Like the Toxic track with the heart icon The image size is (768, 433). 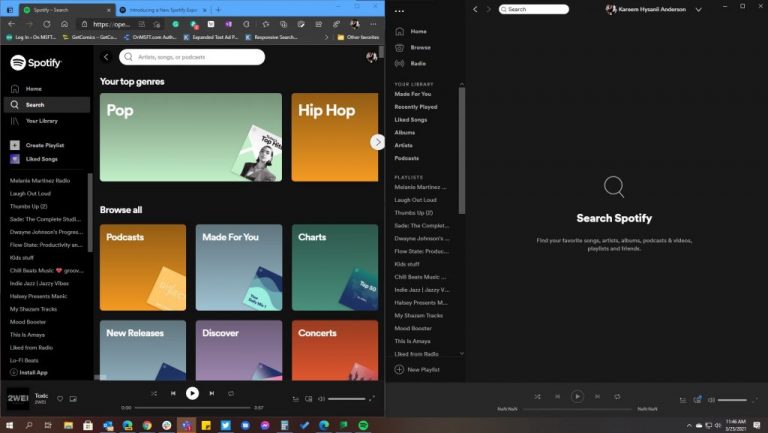60,399
